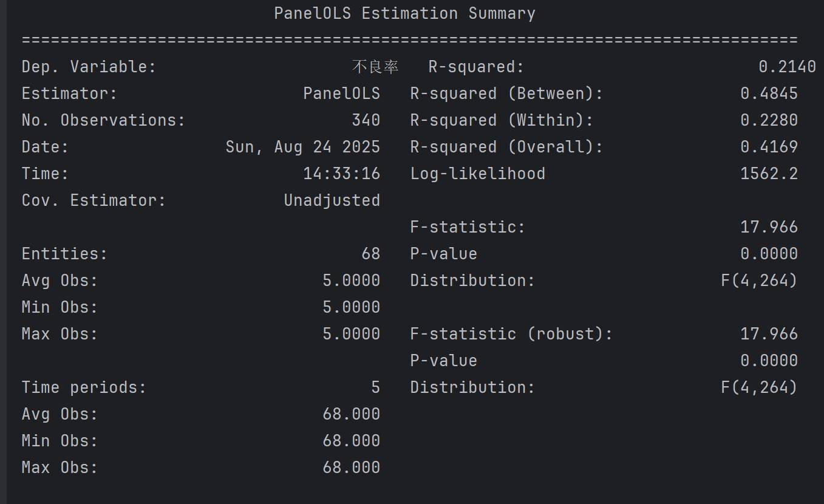Click the dependent variable name 不良率

pos(375,67)
